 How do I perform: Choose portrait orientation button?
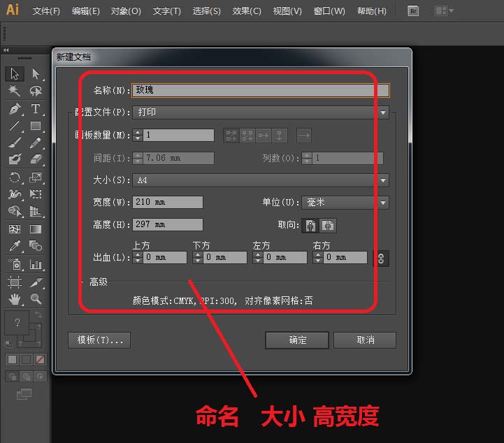[310, 225]
